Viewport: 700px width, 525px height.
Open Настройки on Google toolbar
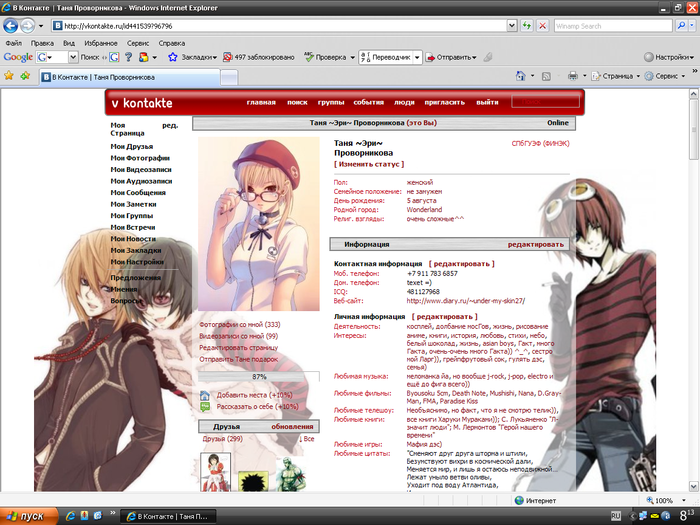669,57
